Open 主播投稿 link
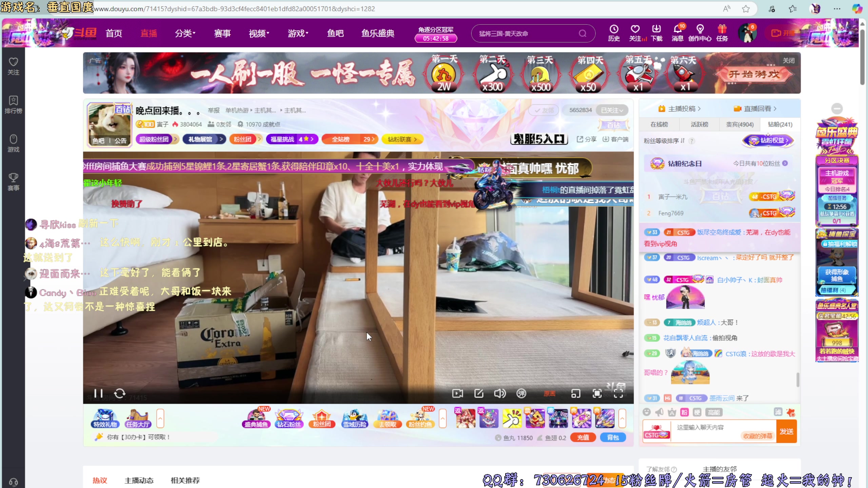The image size is (868, 488). coord(679,109)
